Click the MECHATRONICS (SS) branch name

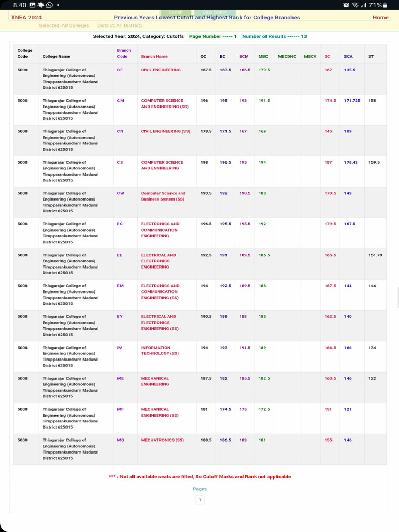point(162,440)
